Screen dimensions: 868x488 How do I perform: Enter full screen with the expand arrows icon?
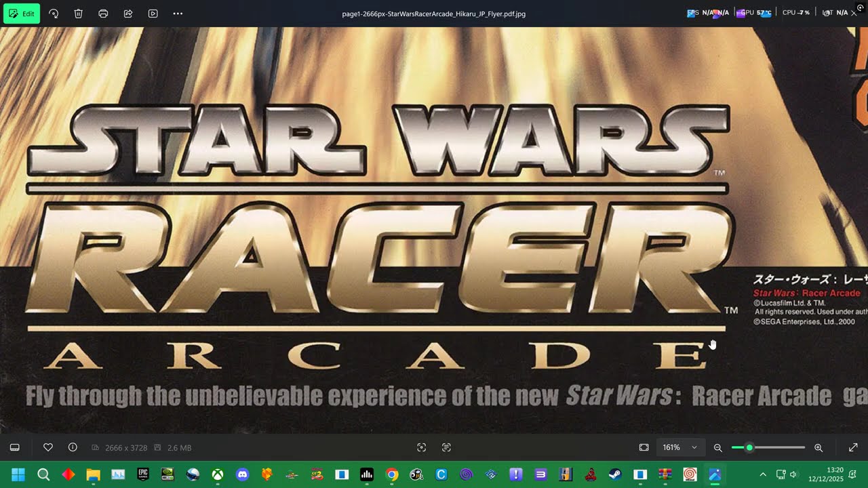click(853, 447)
